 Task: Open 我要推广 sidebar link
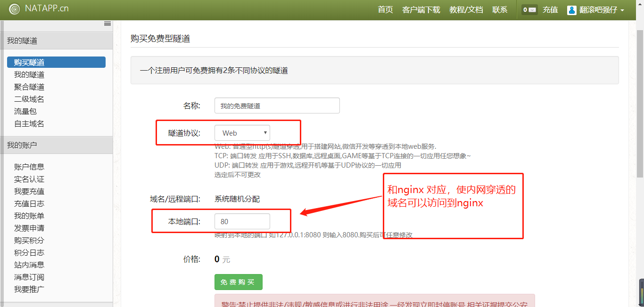click(29, 289)
